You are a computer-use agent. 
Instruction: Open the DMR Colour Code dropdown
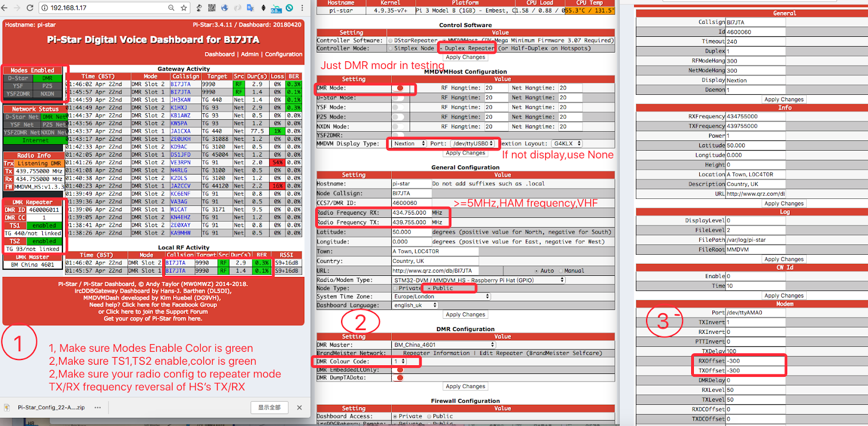(399, 362)
